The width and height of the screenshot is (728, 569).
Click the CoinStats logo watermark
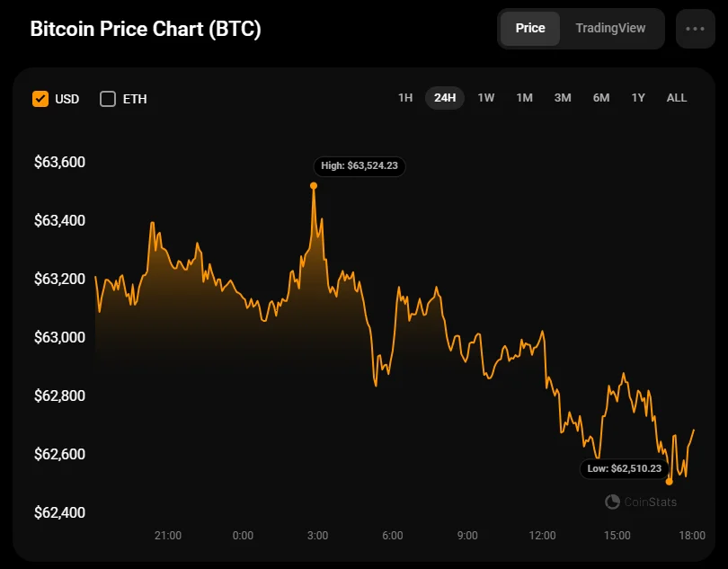click(x=641, y=502)
